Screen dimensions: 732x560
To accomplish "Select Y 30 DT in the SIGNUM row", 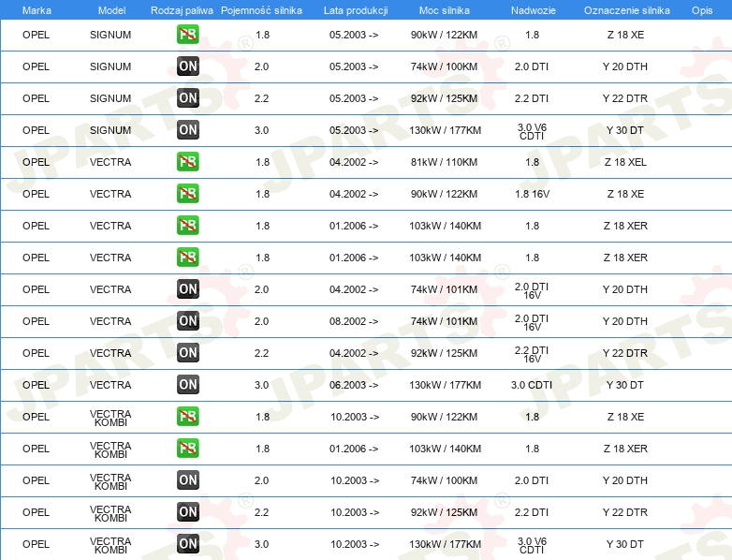I will (624, 130).
